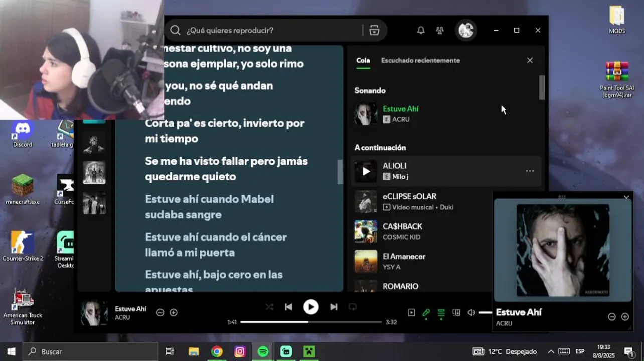
Task: Click the album art thumbnail in player bar
Action: point(94,312)
